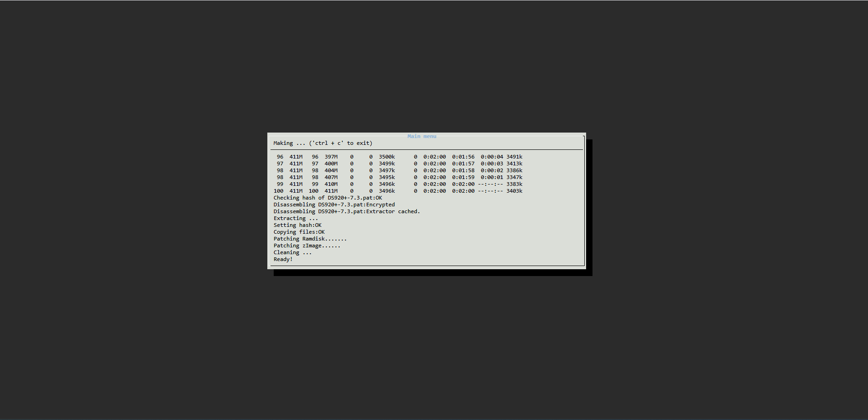
Task: Click the 'Extractor cached.' log line
Action: pyautogui.click(x=347, y=211)
